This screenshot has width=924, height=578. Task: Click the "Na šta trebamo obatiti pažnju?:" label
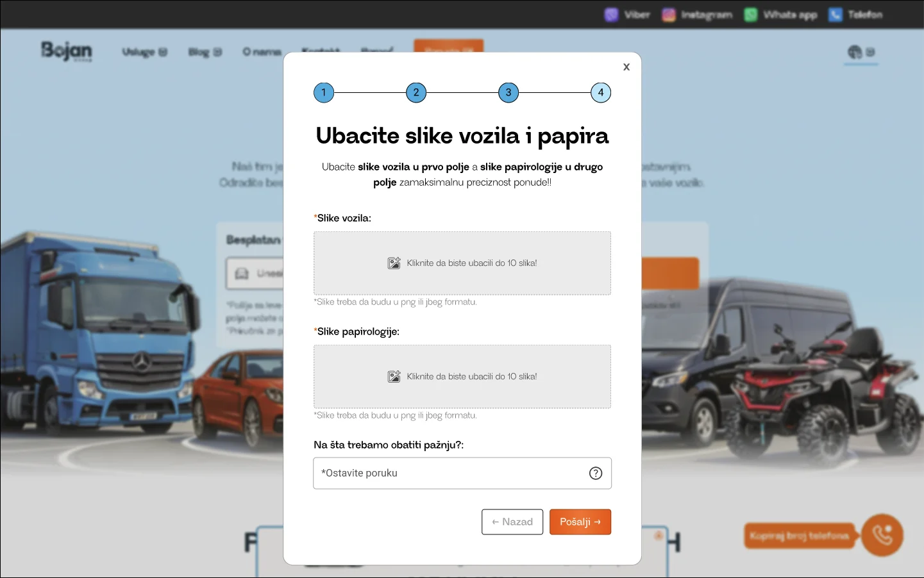[389, 445]
